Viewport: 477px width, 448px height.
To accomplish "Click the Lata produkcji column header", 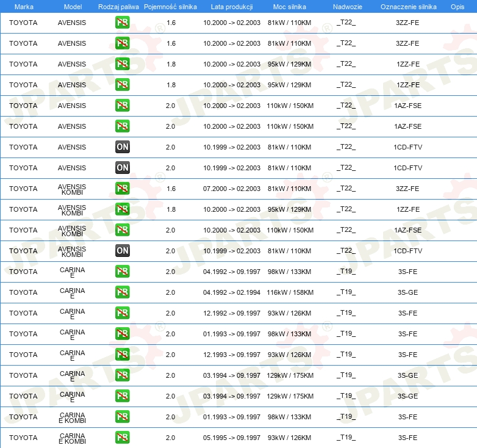I will tap(232, 7).
